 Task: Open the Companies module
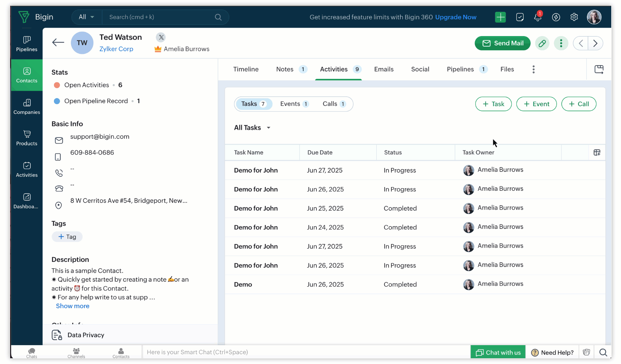tap(27, 107)
